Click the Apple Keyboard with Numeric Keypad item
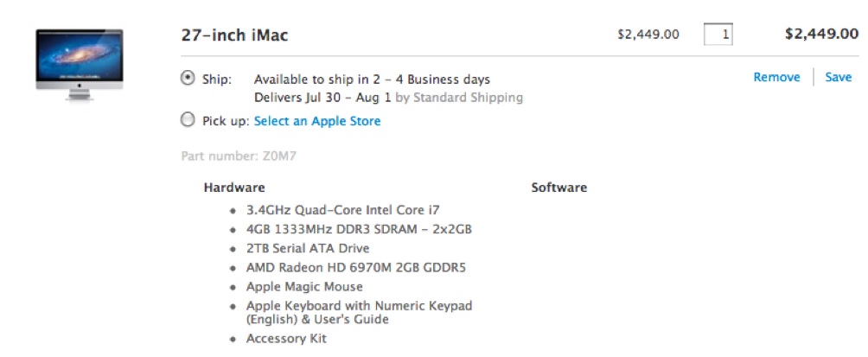 click(360, 313)
